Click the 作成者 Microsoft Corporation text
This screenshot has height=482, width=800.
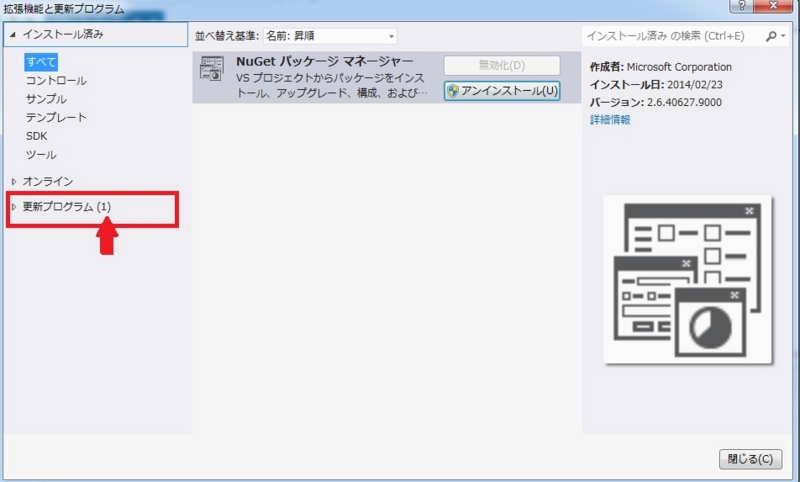[661, 67]
